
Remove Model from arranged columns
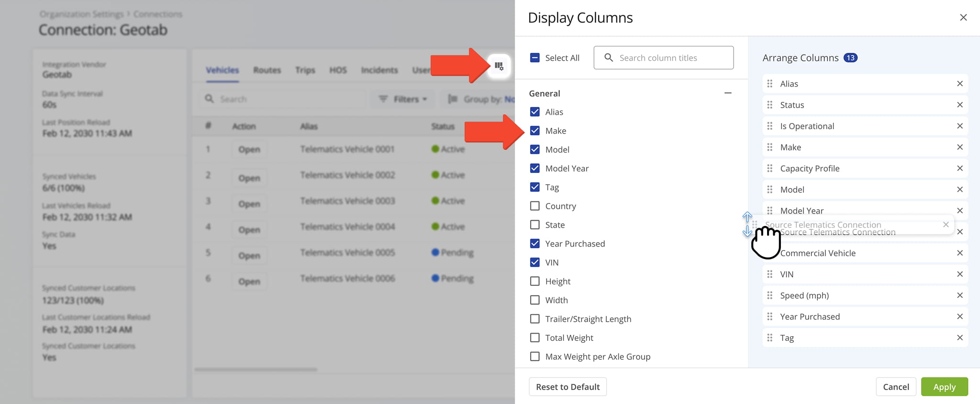pos(959,190)
